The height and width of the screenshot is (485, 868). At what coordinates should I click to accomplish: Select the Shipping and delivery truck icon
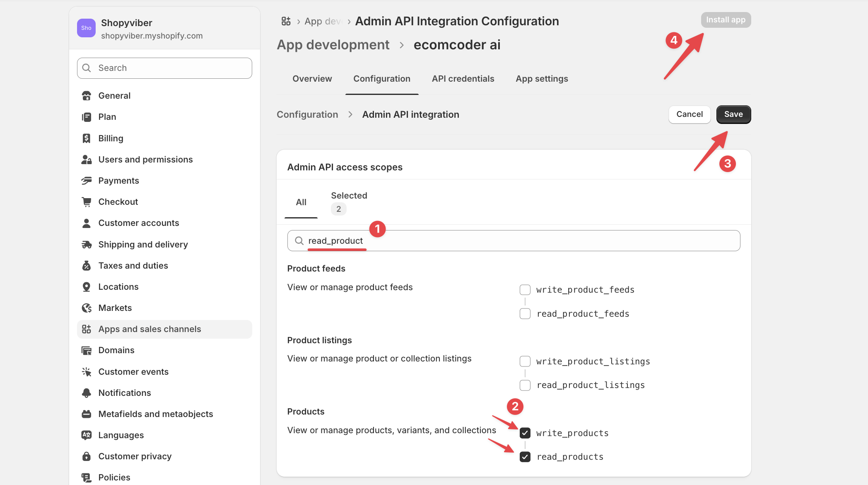[x=87, y=244]
